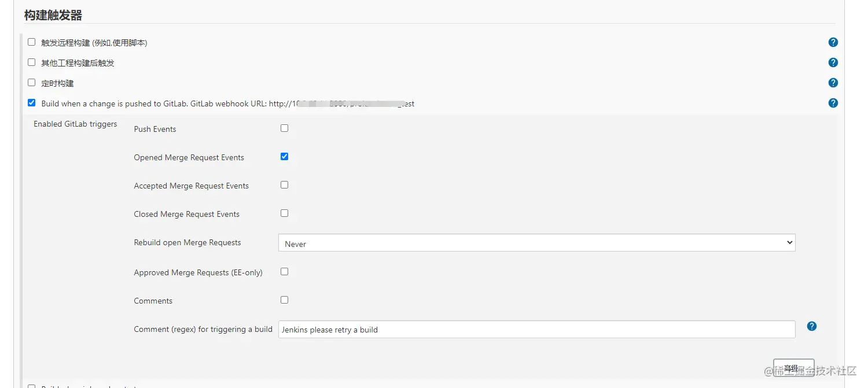Screen dimensions: 868x388
Task: Open help for GitLab webhook build trigger
Action: [833, 103]
